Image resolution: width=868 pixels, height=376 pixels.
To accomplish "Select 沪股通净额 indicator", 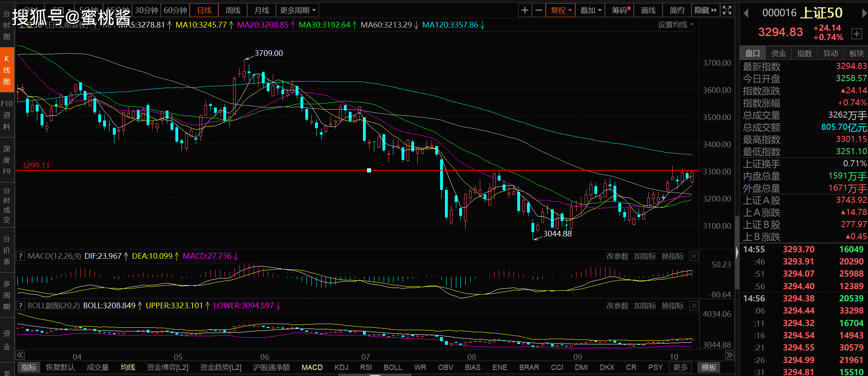I will click(272, 367).
